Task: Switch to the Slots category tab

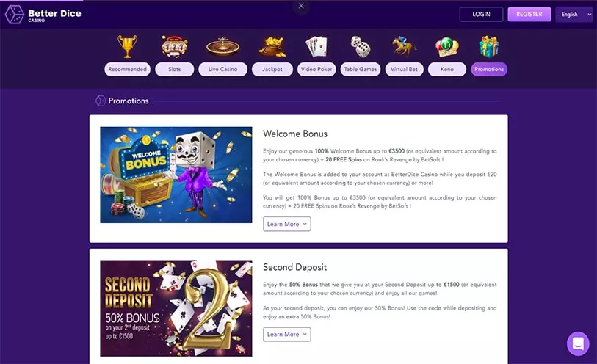Action: pyautogui.click(x=174, y=69)
